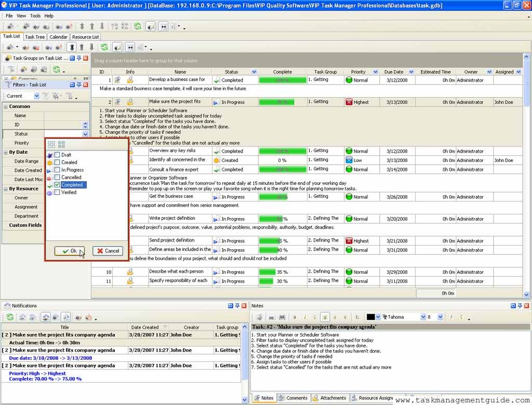The height and width of the screenshot is (405, 532).
Task: Check the Draft status checkbox
Action: (57, 155)
